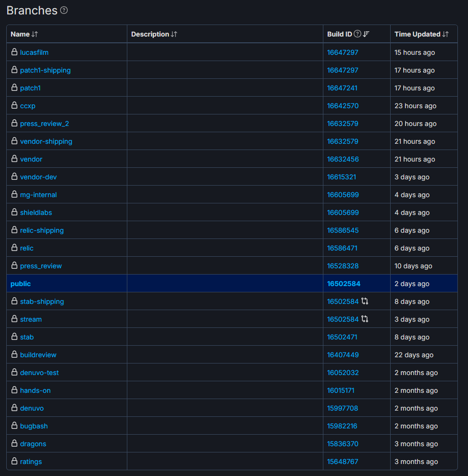The image size is (468, 476).
Task: Click the branch compare icon beside stream's build
Action: pyautogui.click(x=364, y=319)
